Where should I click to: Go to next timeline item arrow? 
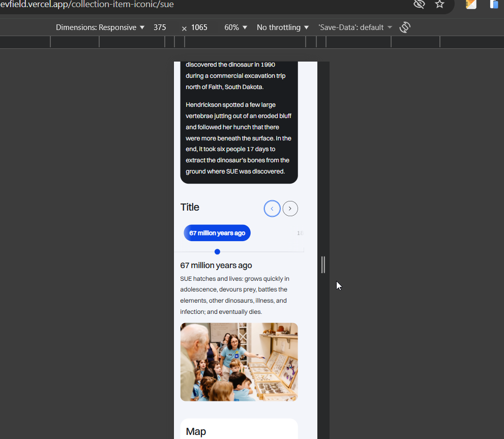(x=290, y=209)
